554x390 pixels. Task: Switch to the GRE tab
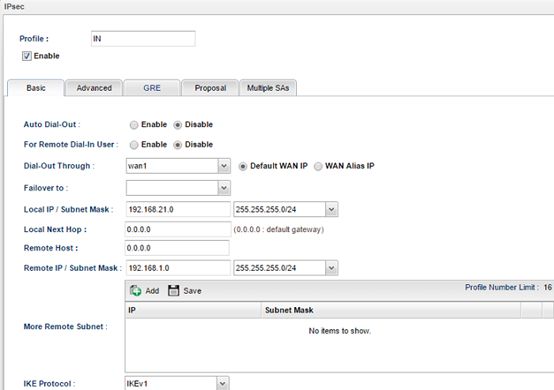click(152, 88)
